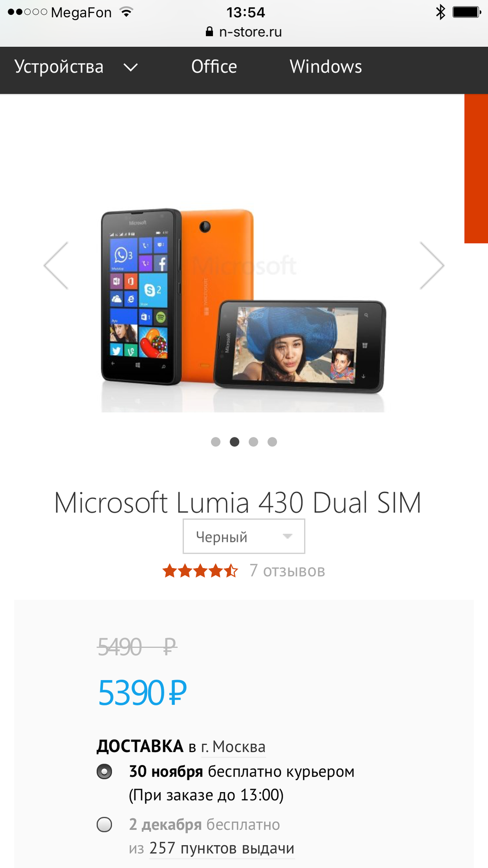The image size is (488, 868).
Task: Show next product image with right arrow
Action: (x=432, y=265)
